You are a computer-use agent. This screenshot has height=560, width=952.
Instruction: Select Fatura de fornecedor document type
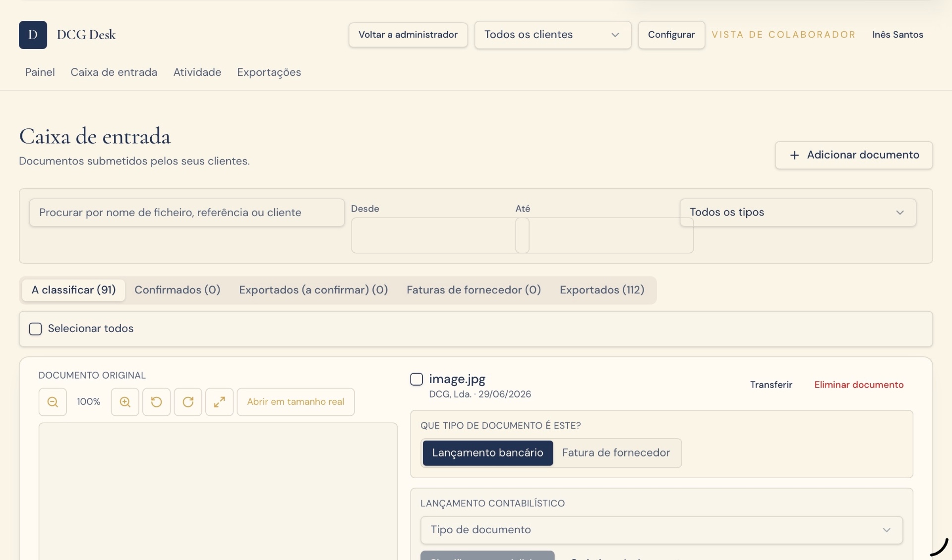616,453
